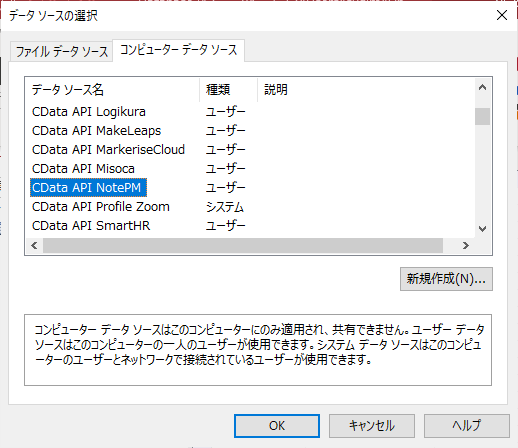The image size is (518, 448).
Task: Close the データ ソースの選択 dialog
Action: pos(502,15)
